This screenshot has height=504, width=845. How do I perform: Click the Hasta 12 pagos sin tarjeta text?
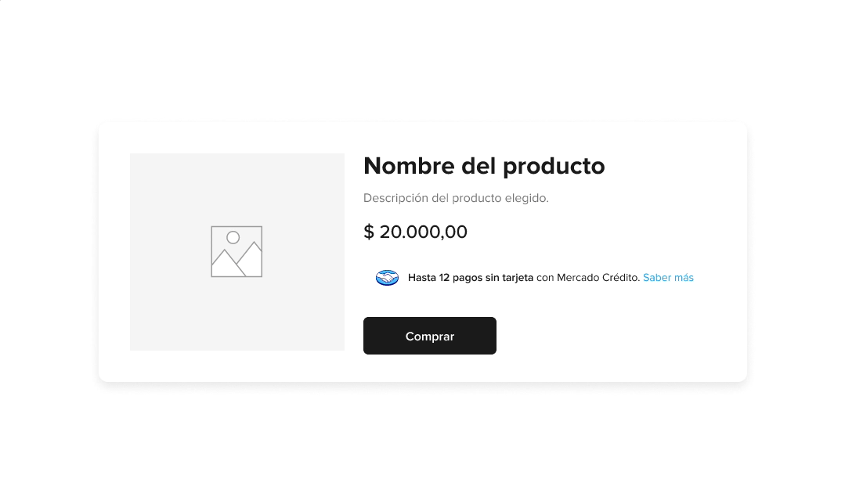pos(471,277)
